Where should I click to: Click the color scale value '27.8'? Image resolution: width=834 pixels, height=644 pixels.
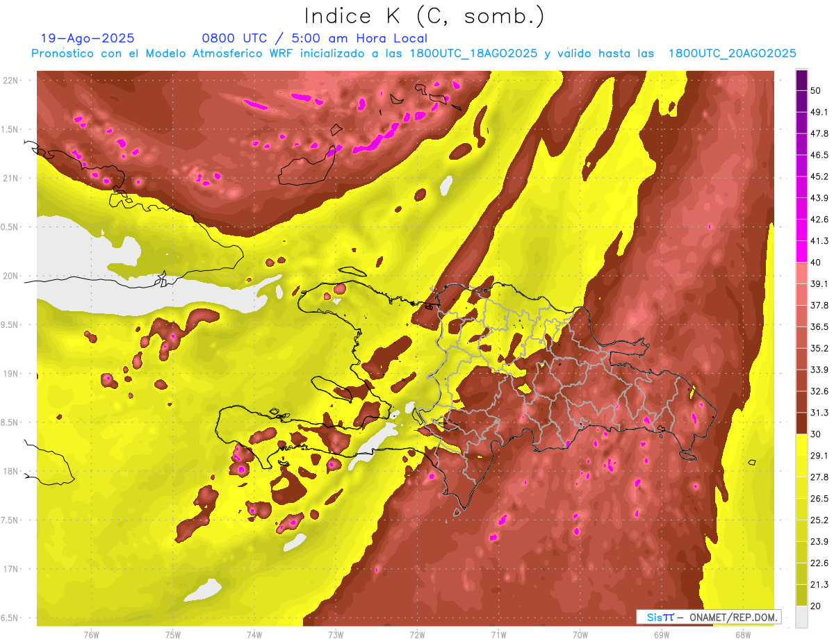click(x=819, y=478)
